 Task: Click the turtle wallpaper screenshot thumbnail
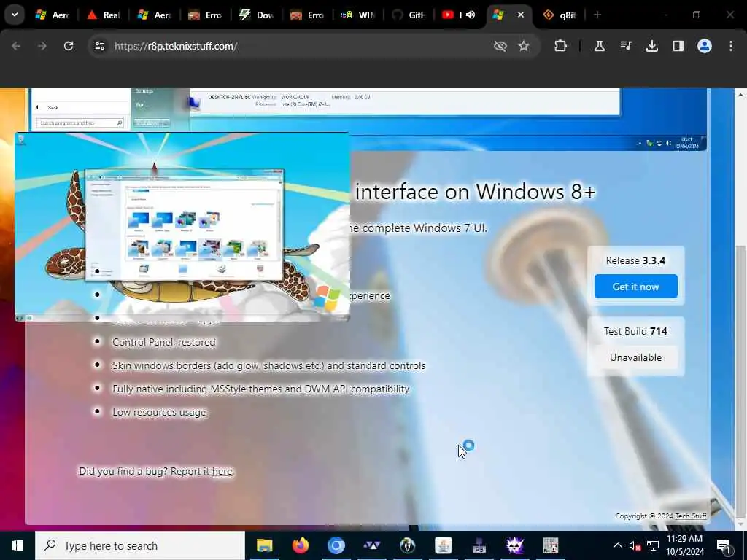(x=182, y=227)
